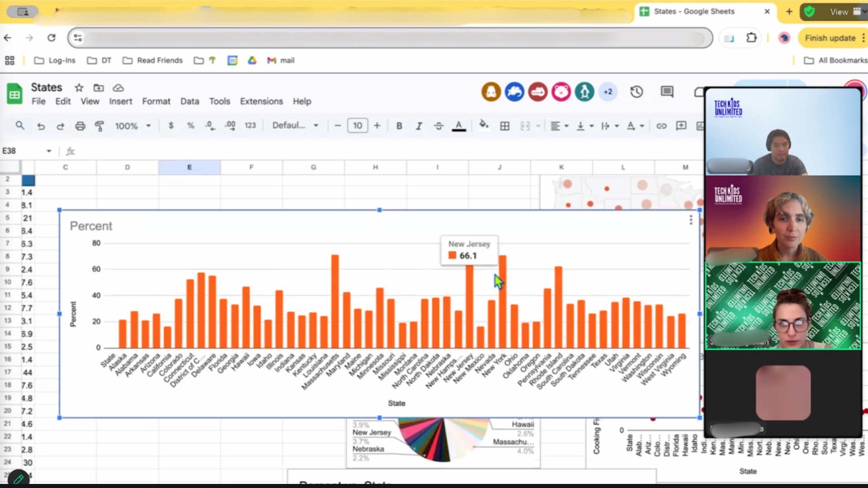Open the Extensions menu
868x488 pixels.
(261, 102)
